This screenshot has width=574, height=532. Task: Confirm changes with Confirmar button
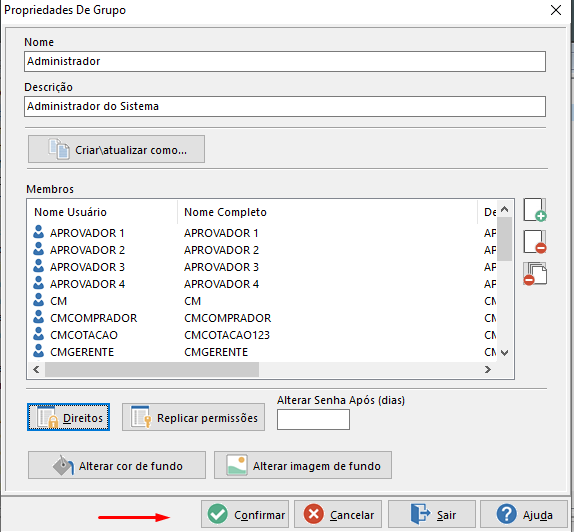click(x=245, y=514)
